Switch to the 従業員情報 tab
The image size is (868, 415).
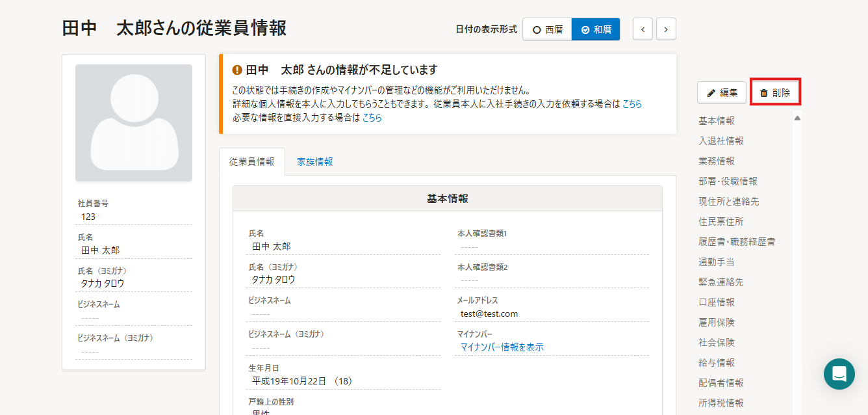tap(252, 162)
